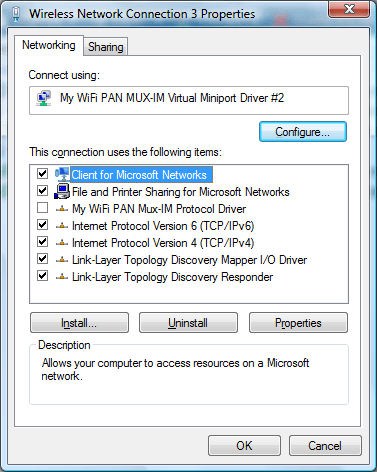Enable My WiFi PAN Mux-IM Protocol Driver checkbox

click(x=42, y=208)
